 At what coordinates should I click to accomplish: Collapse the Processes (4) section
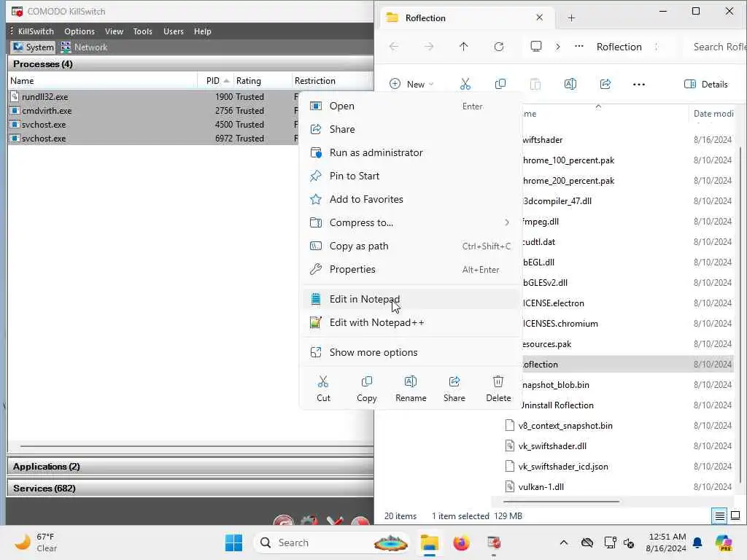click(x=190, y=64)
